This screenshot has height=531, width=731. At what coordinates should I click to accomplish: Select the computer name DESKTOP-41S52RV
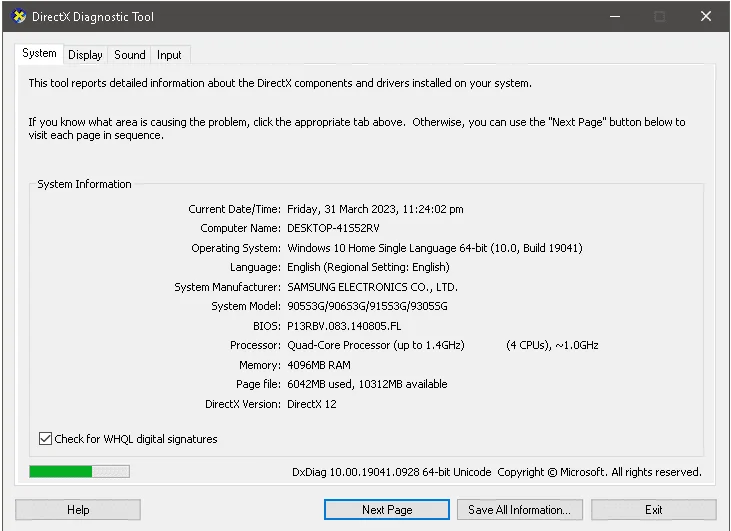333,228
